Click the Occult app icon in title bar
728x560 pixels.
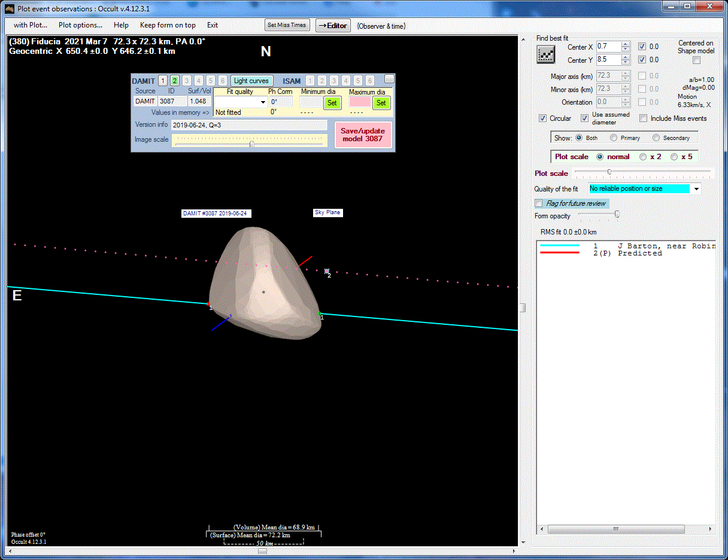(9, 8)
